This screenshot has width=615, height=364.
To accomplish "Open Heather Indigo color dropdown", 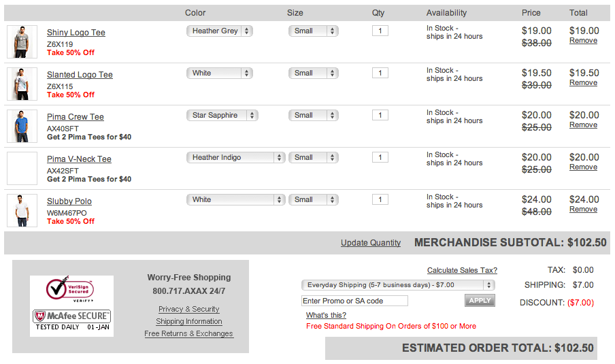I will [x=235, y=158].
